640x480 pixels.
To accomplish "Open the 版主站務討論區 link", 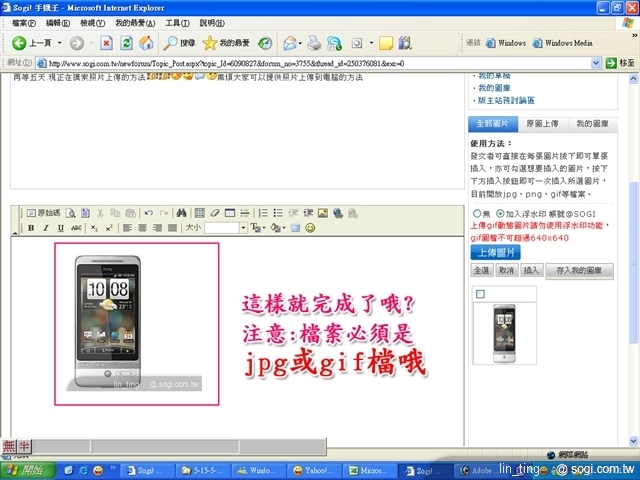I will (506, 100).
